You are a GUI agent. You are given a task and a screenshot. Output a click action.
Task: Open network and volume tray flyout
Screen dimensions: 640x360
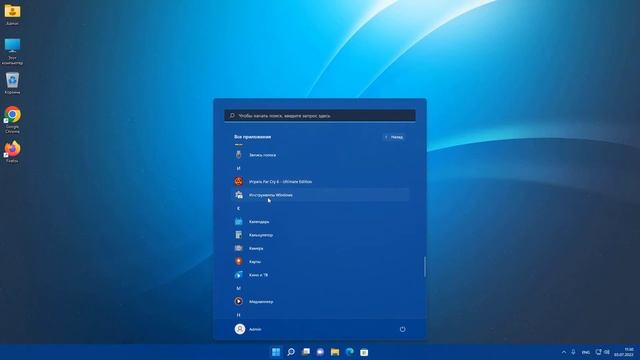(602, 352)
